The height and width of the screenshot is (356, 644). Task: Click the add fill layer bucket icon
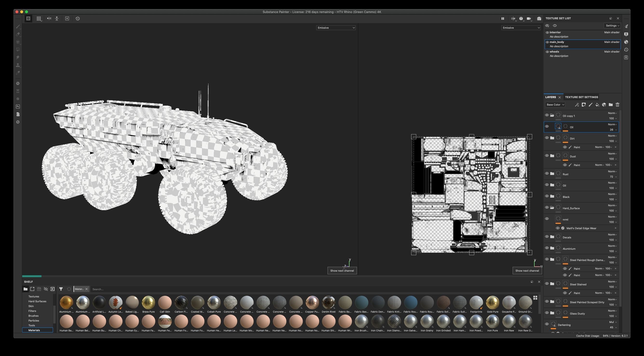(x=597, y=105)
